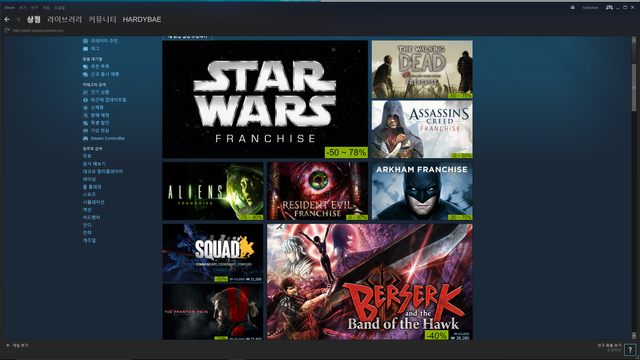This screenshot has height=360, width=640.
Task: Open the 보기 menu
Action: coord(22,7)
